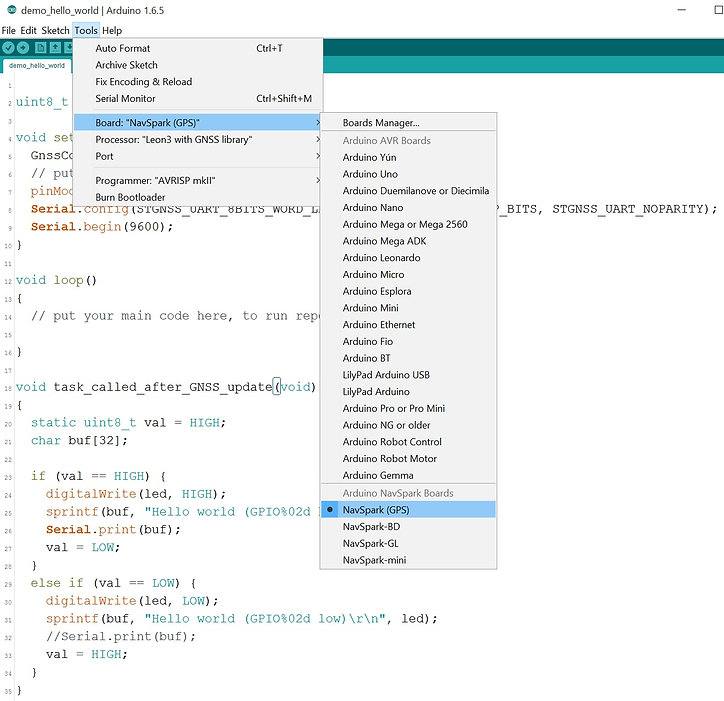Open the Sketch menu
The height and width of the screenshot is (701, 724).
(55, 30)
